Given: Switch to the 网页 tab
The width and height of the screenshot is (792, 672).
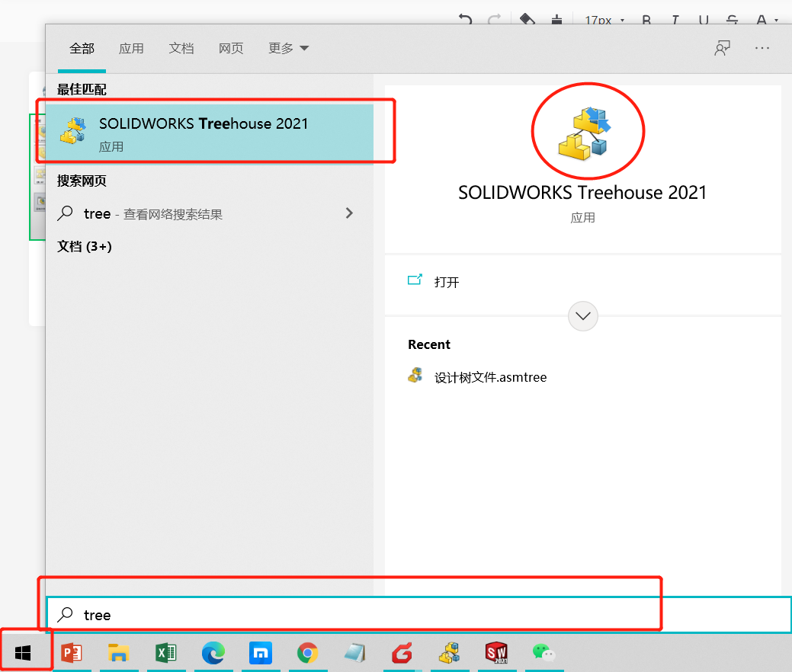Looking at the screenshot, I should pyautogui.click(x=231, y=49).
